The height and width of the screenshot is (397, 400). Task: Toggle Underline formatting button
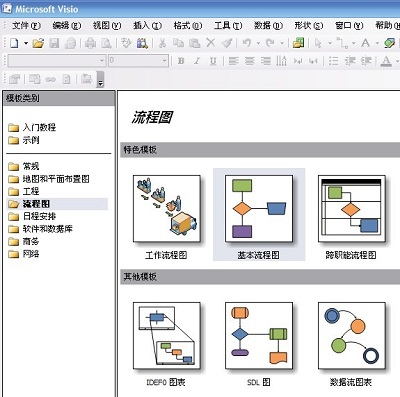(213, 61)
